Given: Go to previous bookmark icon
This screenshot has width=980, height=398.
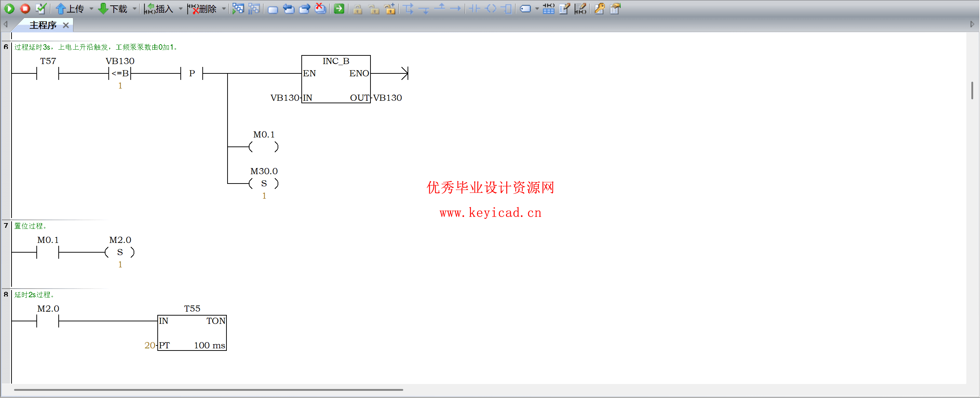Looking at the screenshot, I should 289,8.
